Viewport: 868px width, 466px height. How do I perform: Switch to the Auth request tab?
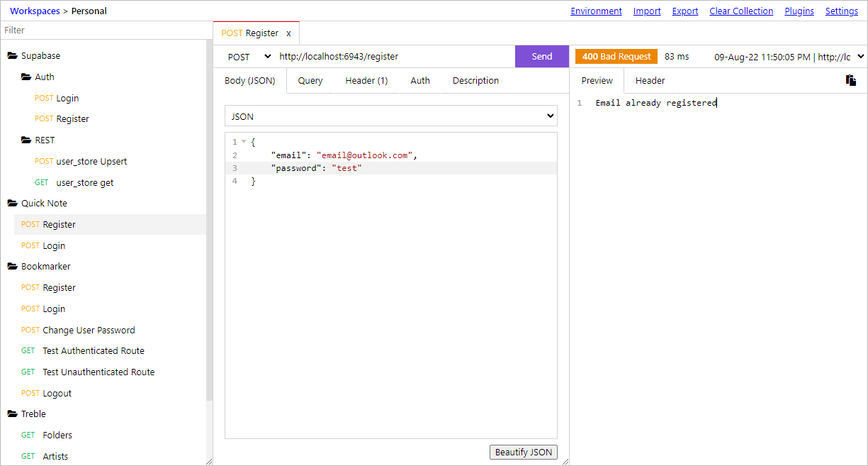[420, 81]
